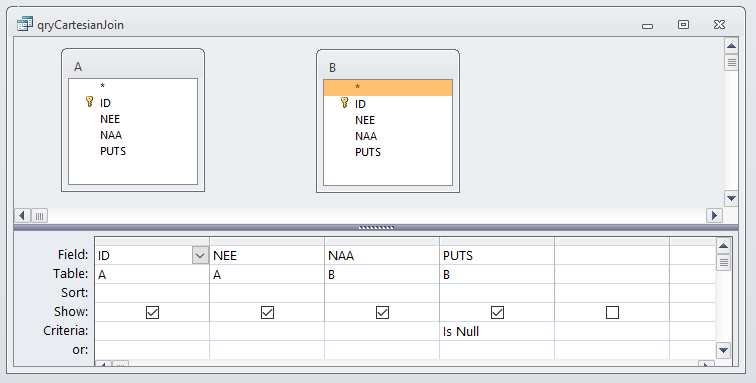Click the Is Null criteria cell
Screen dimensions: 756x383
click(x=497, y=331)
